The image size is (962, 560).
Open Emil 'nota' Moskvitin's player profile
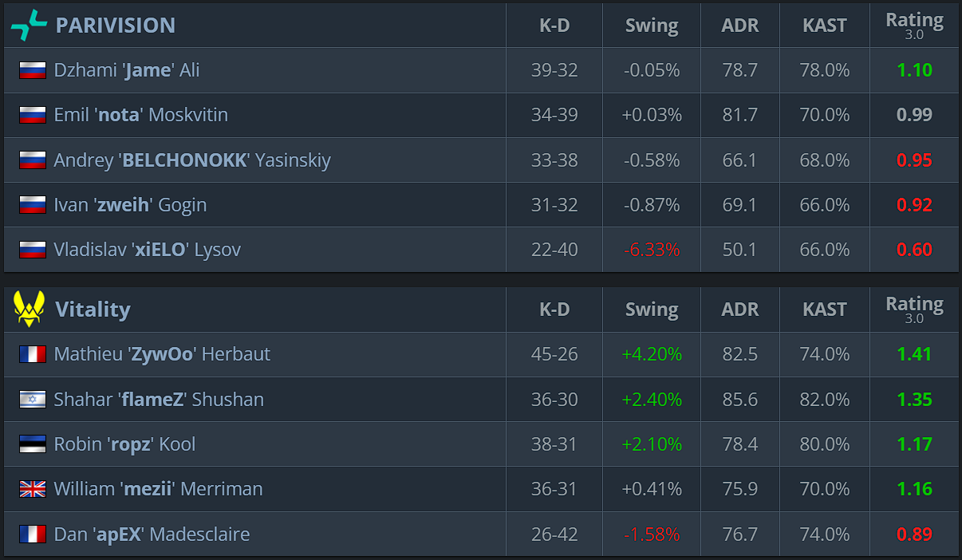point(140,115)
